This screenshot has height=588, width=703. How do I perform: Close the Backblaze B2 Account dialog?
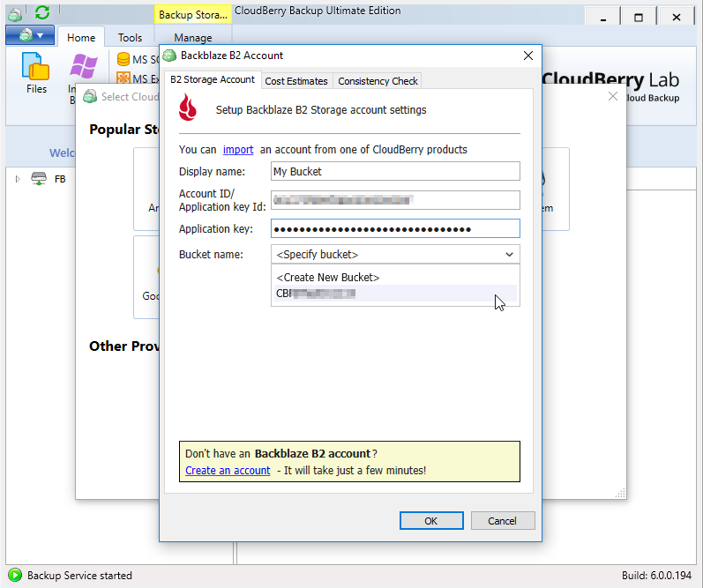pyautogui.click(x=528, y=56)
